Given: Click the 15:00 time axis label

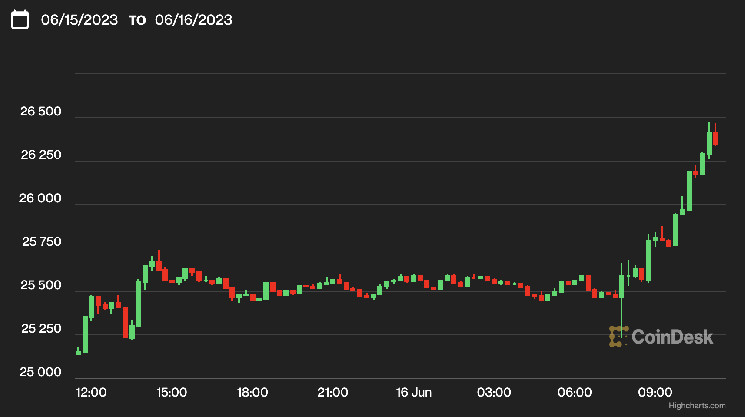Looking at the screenshot, I should click(171, 392).
